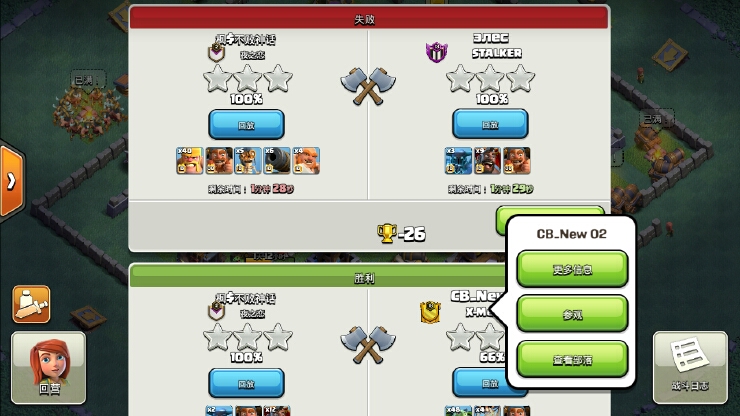
Task: Select 参观 option in player popup
Action: [x=572, y=314]
